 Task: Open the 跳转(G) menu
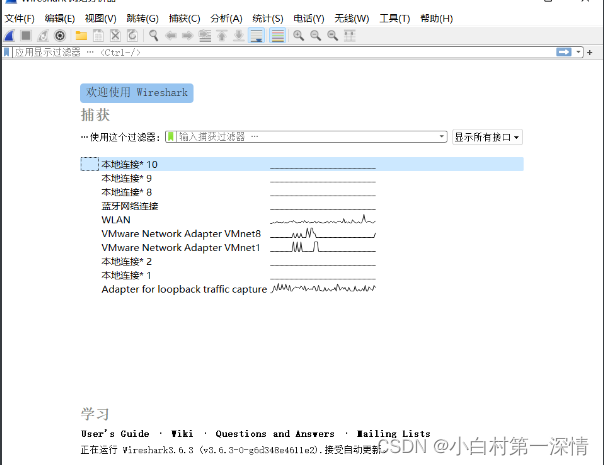click(143, 18)
